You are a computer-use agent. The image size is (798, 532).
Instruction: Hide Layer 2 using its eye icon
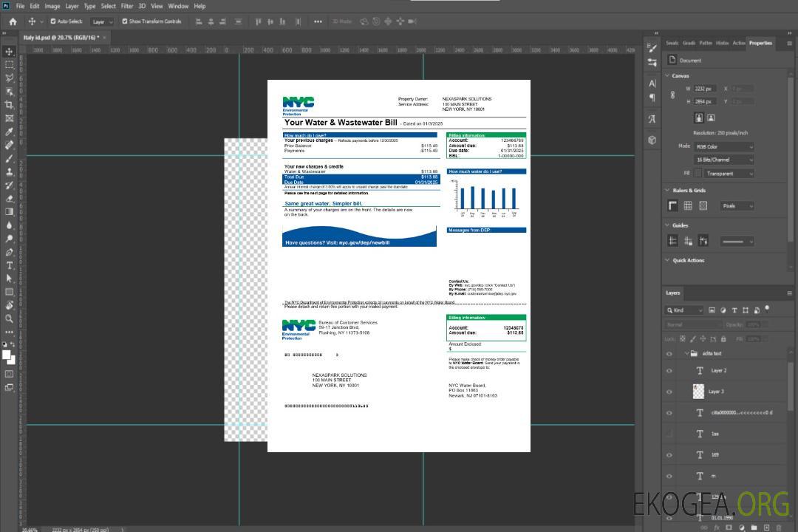[669, 370]
